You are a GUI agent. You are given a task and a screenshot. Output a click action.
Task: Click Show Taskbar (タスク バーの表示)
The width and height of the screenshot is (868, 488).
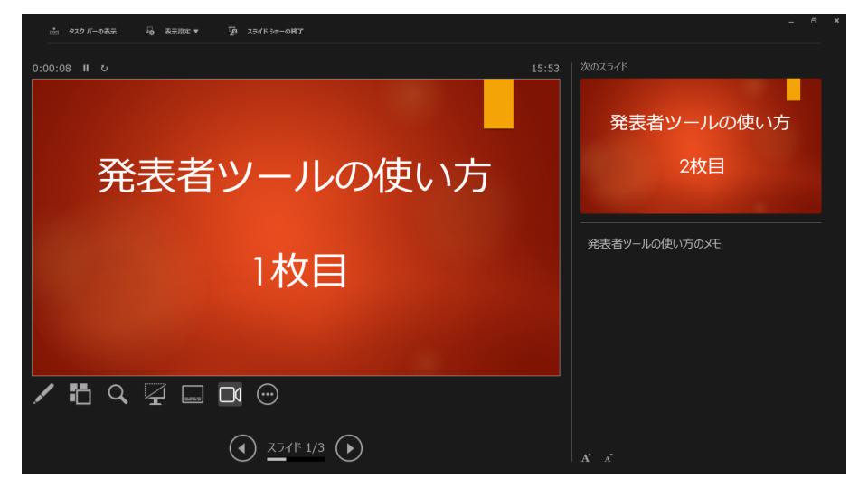pyautogui.click(x=83, y=31)
